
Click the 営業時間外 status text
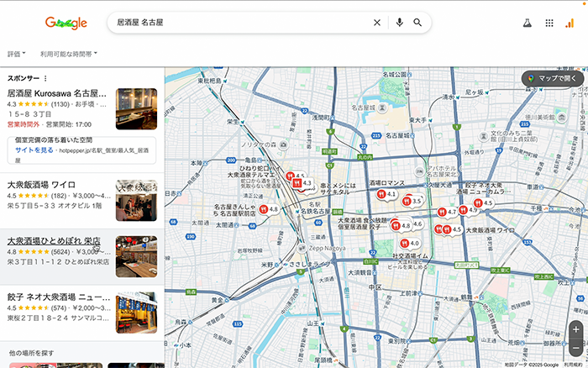(x=24, y=124)
